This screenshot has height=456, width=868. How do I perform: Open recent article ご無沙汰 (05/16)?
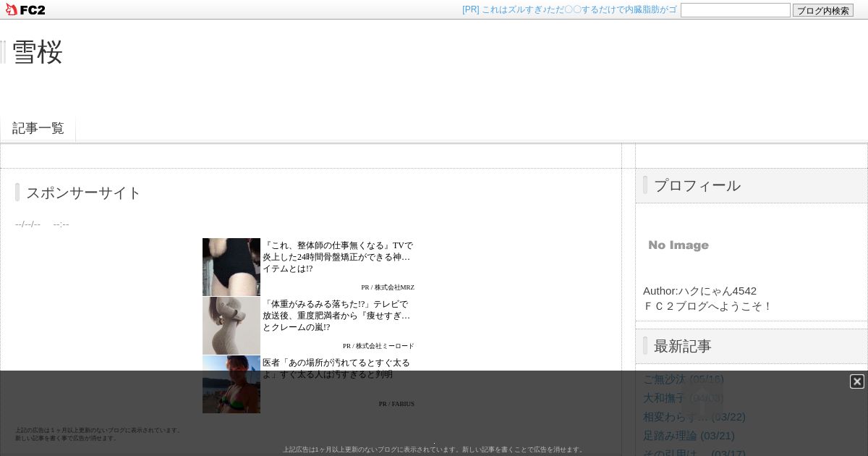pos(684,379)
